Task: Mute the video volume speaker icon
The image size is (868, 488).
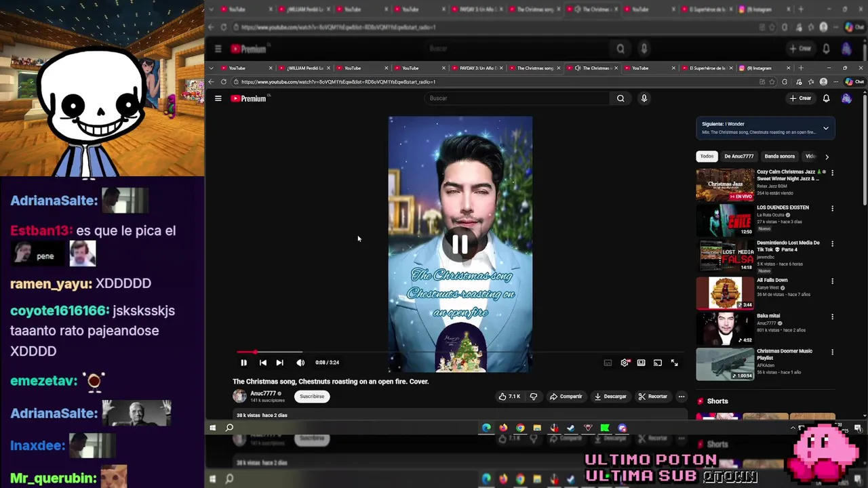Action: pyautogui.click(x=300, y=363)
